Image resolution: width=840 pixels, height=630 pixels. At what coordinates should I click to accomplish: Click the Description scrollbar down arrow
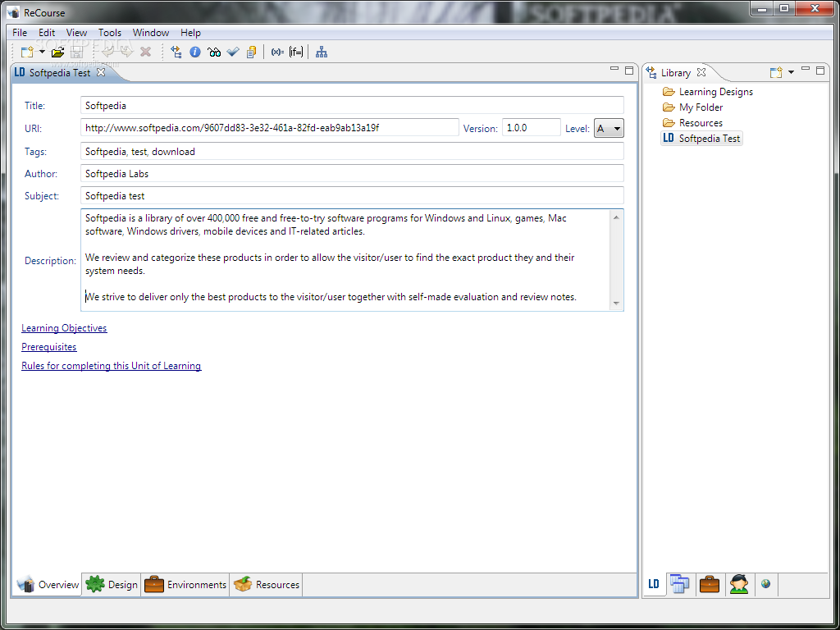point(616,304)
